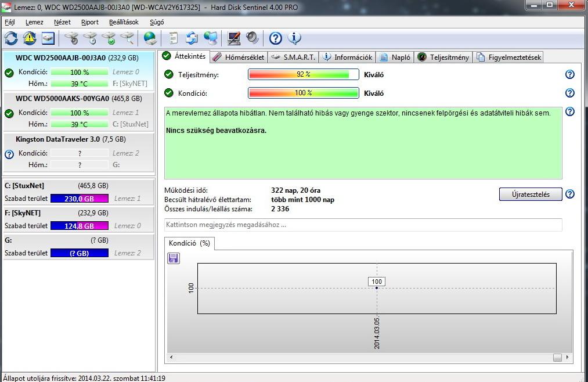
Task: Open the Beállítások menu
Action: click(x=124, y=22)
